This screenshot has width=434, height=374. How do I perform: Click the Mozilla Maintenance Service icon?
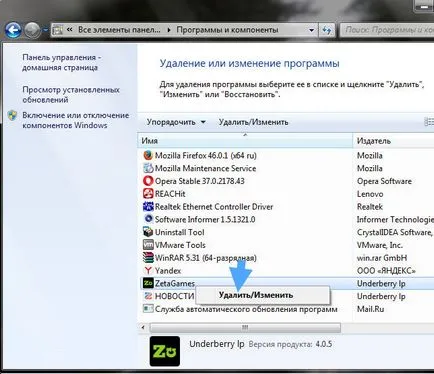[x=148, y=168]
